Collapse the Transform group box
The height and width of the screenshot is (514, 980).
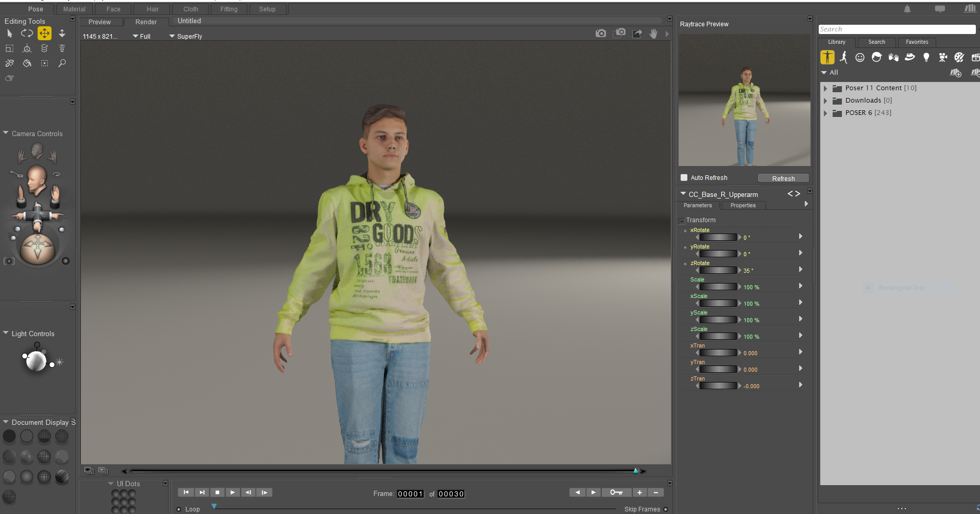[x=682, y=221]
